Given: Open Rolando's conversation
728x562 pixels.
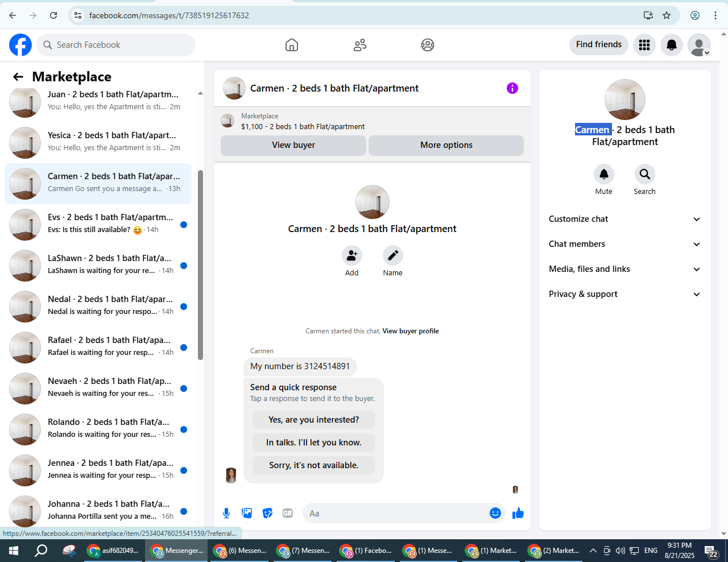Looking at the screenshot, I should [x=98, y=429].
